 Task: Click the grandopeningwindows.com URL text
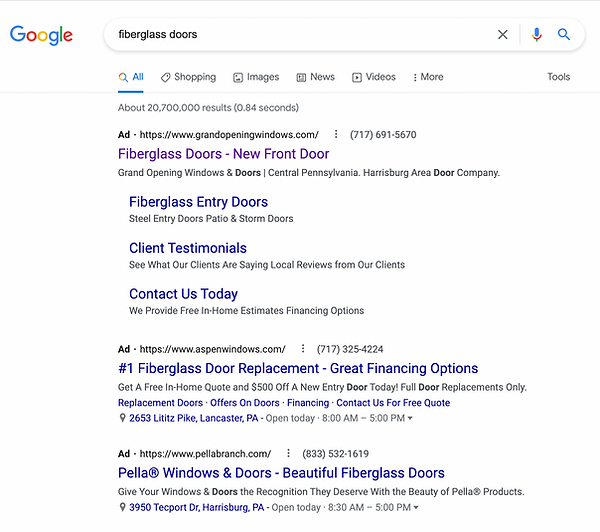pyautogui.click(x=229, y=135)
